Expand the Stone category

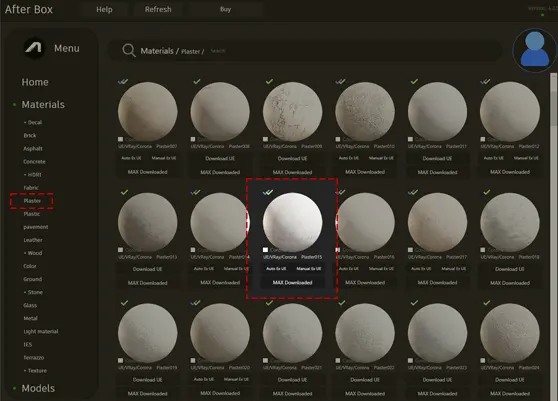(x=33, y=292)
